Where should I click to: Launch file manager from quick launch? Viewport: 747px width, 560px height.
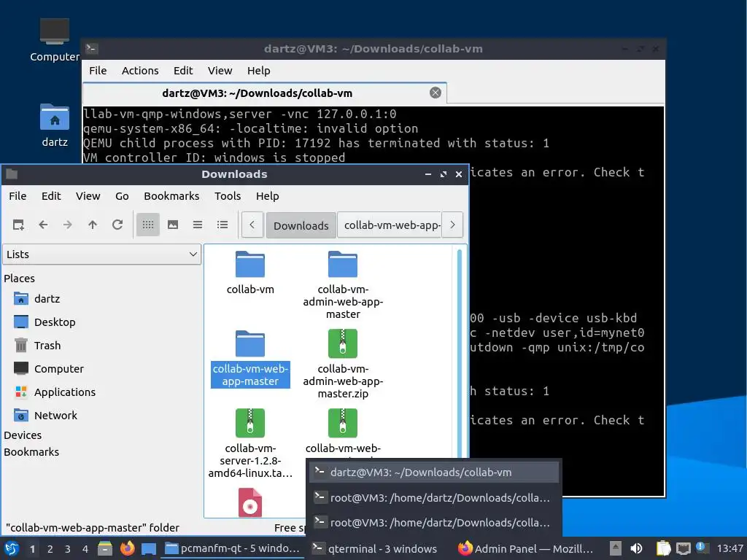pos(105,548)
